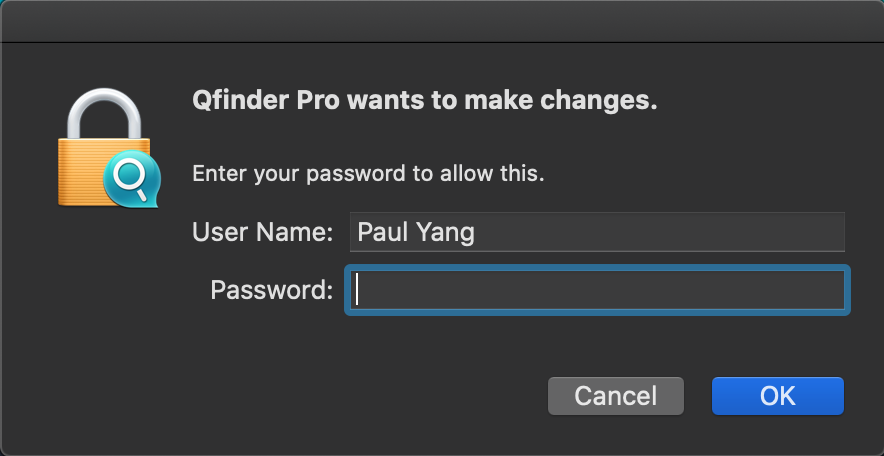Click inside the User Name field
This screenshot has height=456, width=884.
point(597,232)
